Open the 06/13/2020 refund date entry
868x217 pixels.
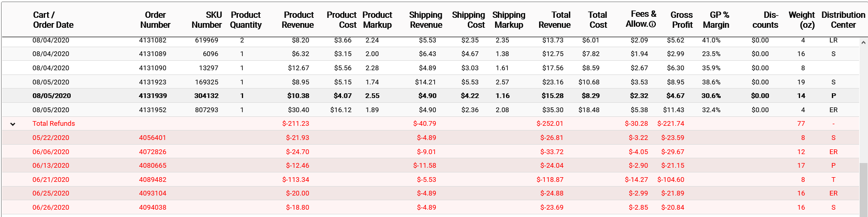click(x=51, y=166)
